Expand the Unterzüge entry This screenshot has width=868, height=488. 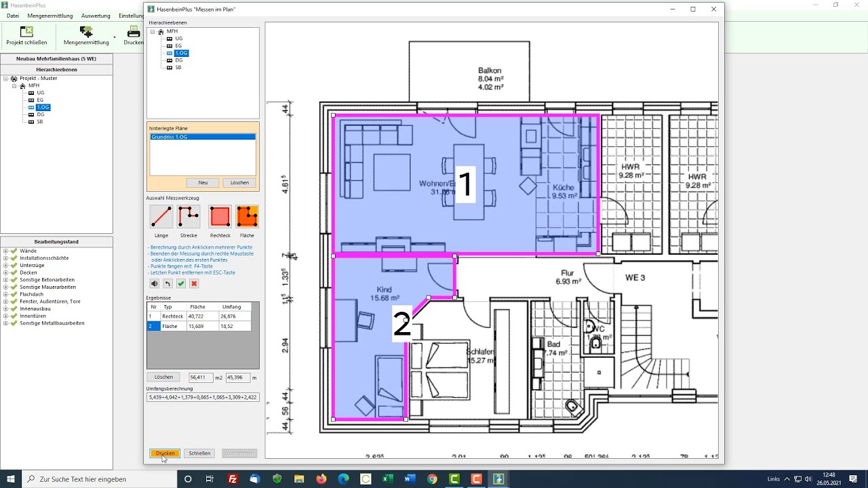coord(5,266)
